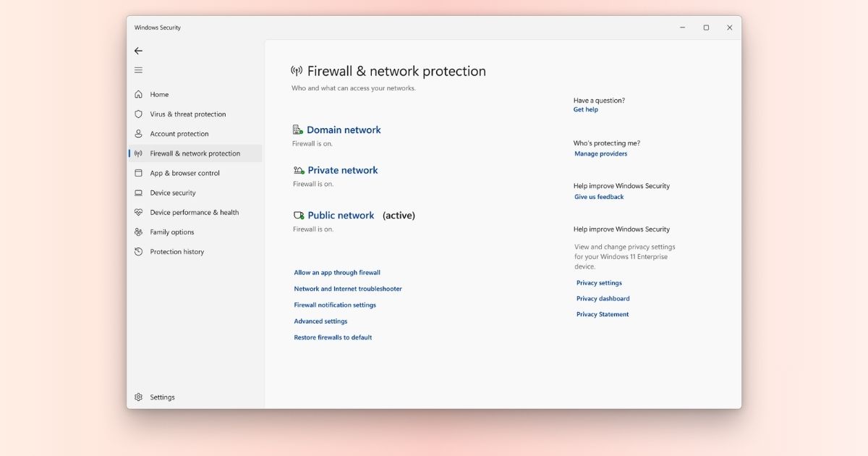Select Family options in sidebar

(172, 232)
